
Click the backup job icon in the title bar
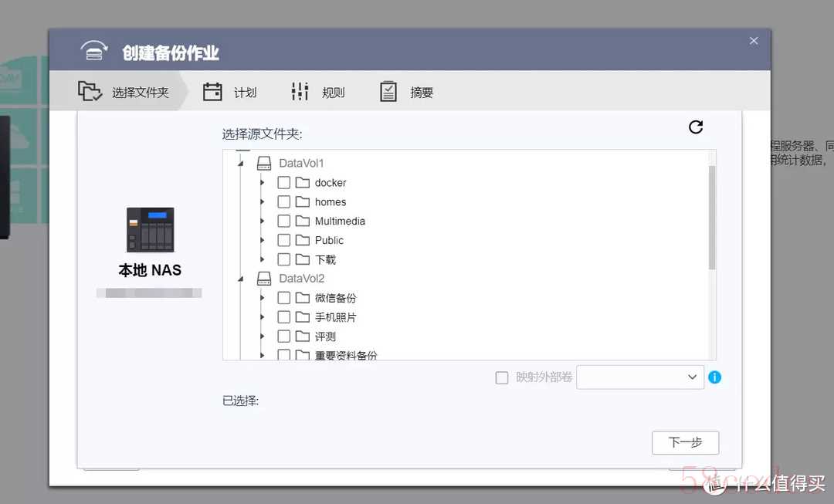(94, 51)
